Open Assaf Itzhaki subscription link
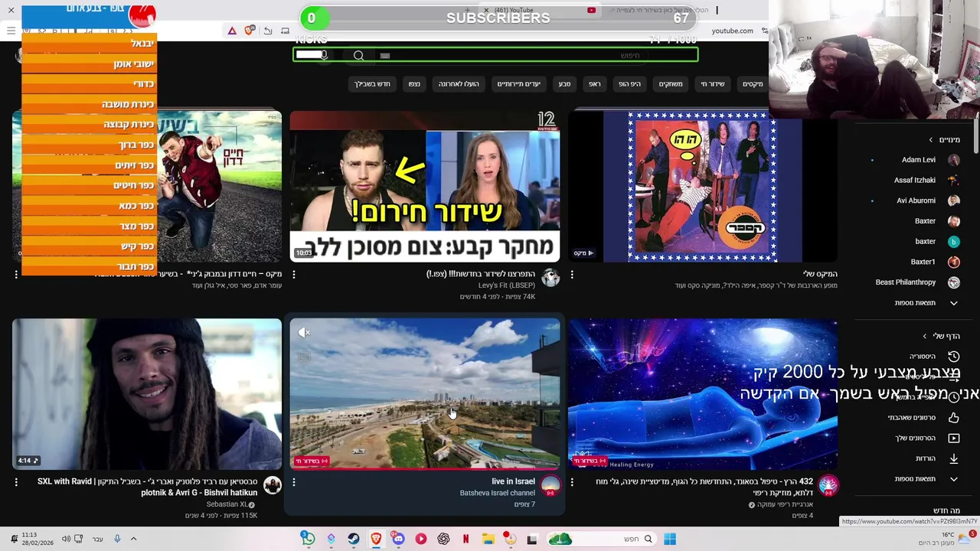 (x=914, y=181)
